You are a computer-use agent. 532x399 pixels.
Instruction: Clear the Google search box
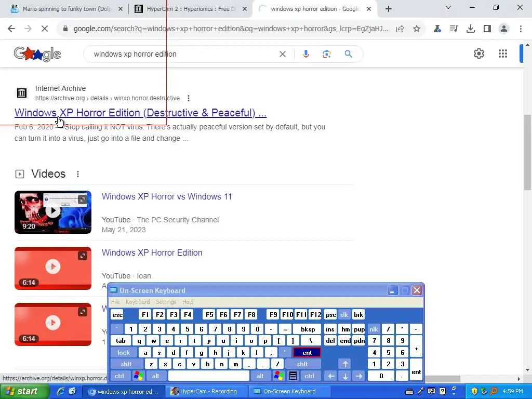pos(282,54)
